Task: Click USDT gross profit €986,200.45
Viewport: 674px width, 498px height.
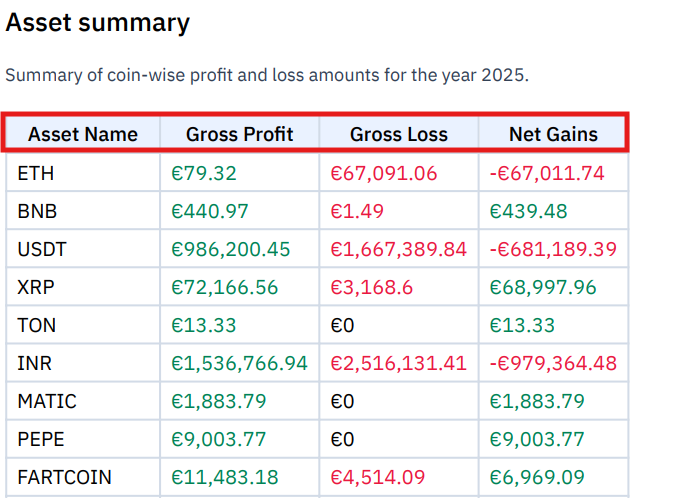Action: tap(231, 249)
